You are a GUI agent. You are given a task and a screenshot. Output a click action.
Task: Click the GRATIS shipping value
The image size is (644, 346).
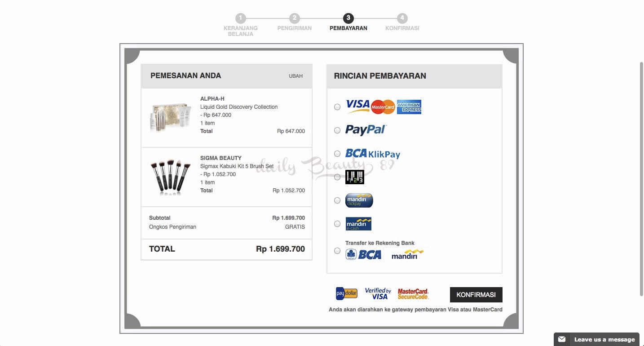[295, 227]
